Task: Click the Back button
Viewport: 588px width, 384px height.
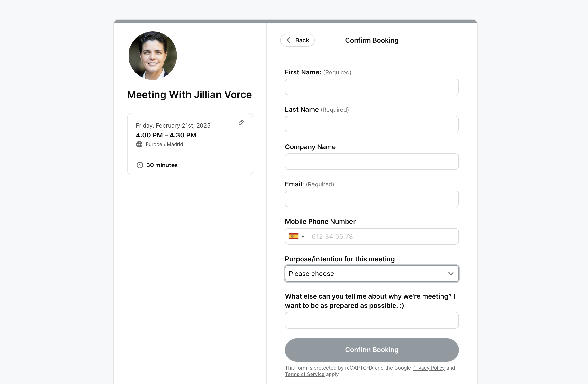Action: pos(297,40)
